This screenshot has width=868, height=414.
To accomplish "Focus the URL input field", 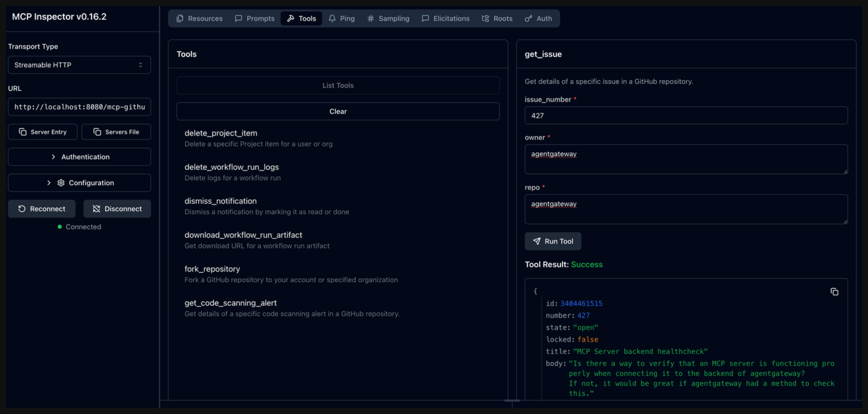I will [x=79, y=107].
